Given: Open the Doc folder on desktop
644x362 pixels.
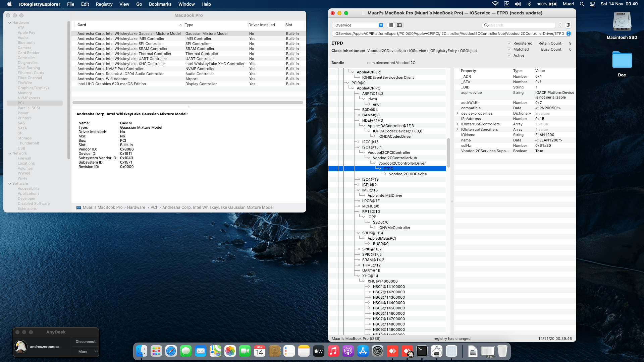Looking at the screenshot, I should 622,60.
